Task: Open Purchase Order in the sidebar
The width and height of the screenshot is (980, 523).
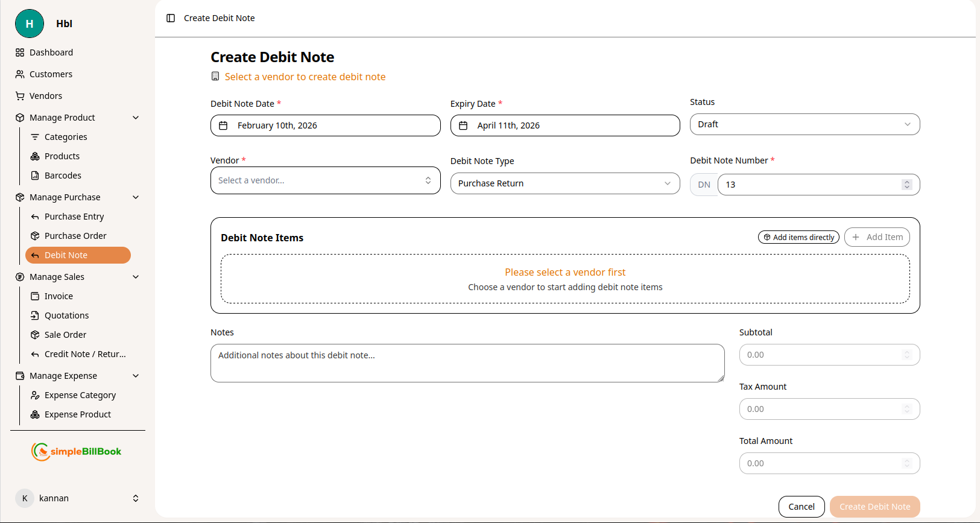Action: point(75,236)
